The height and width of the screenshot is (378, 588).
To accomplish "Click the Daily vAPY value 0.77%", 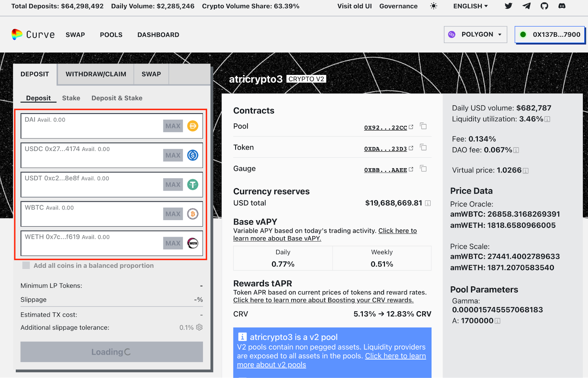I will [x=283, y=264].
